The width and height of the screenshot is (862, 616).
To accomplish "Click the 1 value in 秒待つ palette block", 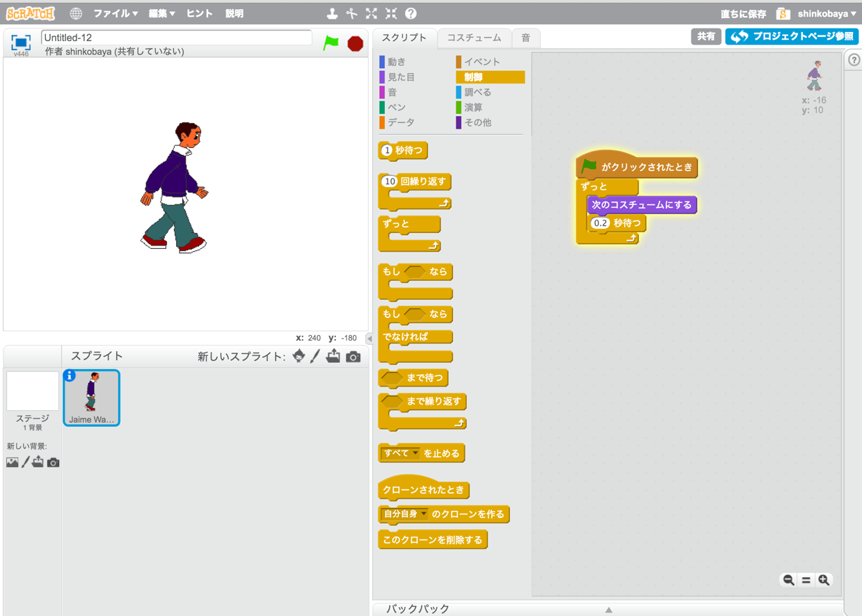I will tap(388, 150).
